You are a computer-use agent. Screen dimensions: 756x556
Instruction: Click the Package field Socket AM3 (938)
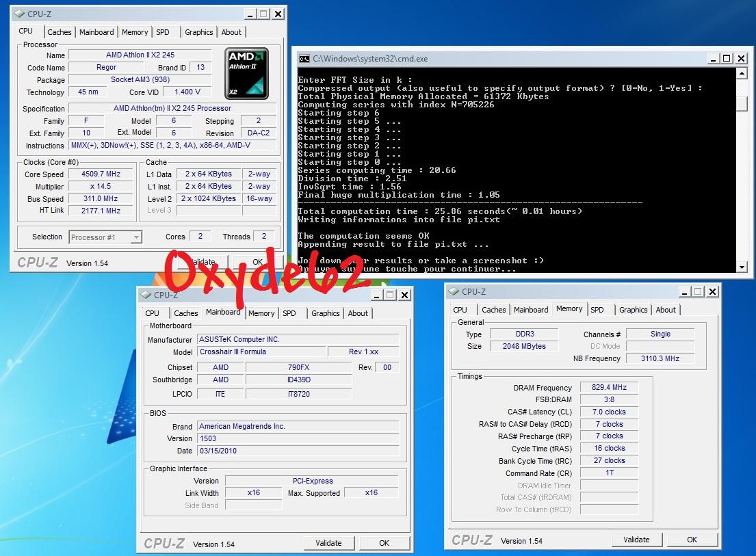click(x=140, y=79)
